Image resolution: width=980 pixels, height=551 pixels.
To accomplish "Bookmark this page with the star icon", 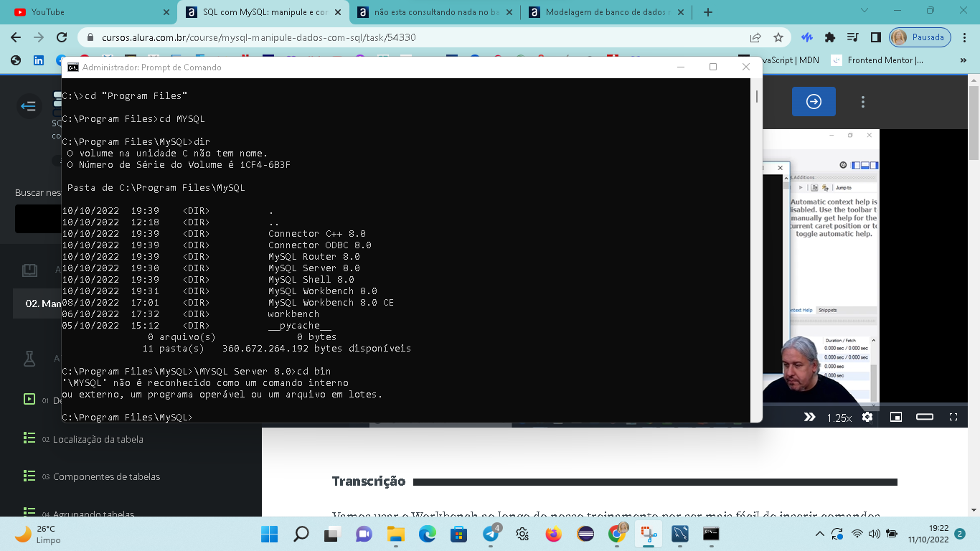I will pos(778,37).
